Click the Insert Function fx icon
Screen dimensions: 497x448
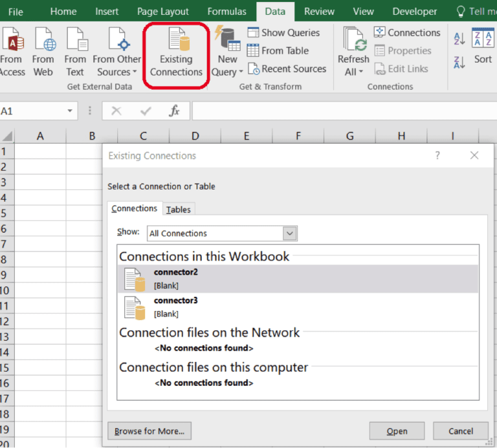175,111
